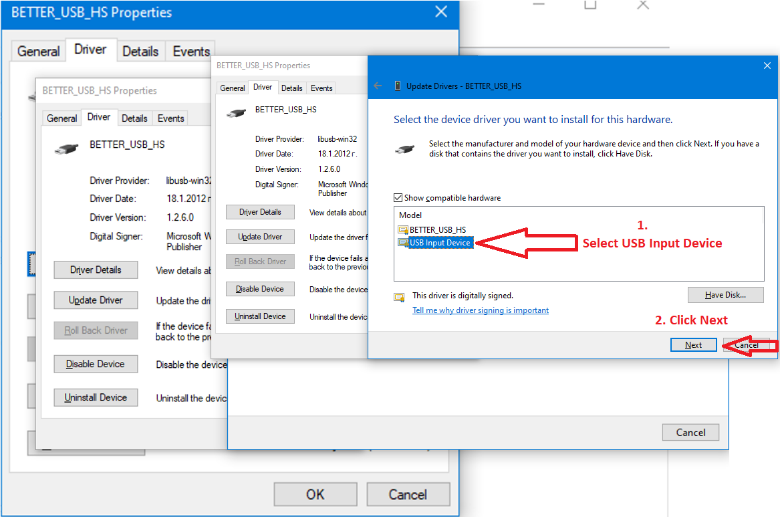Image resolution: width=780 pixels, height=517 pixels.
Task: Open Events tab in large back Properties window
Action: pos(191,51)
